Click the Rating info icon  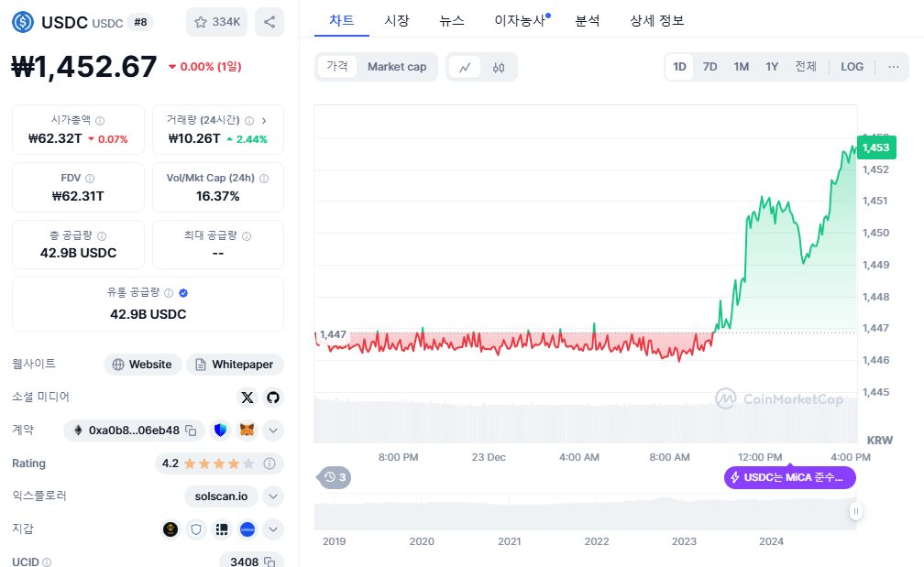(x=269, y=463)
